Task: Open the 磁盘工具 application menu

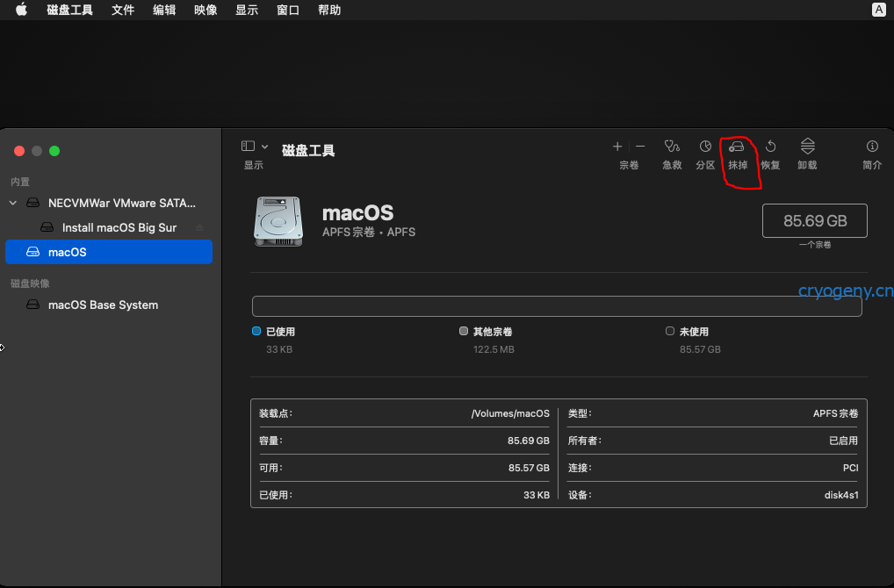Action: point(69,11)
